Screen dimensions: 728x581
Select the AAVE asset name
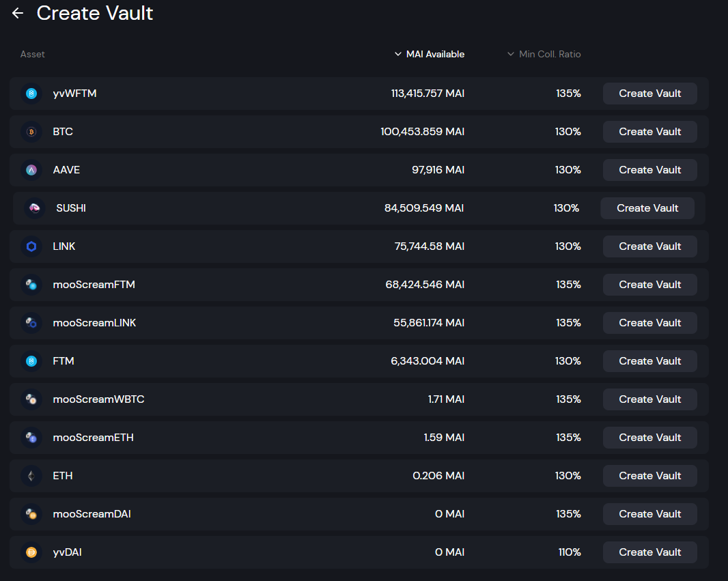coord(66,170)
